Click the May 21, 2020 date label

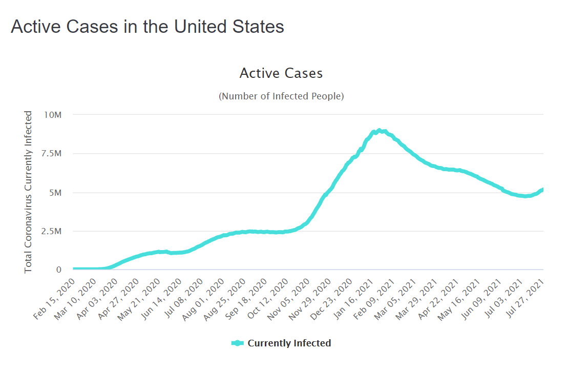(139, 299)
